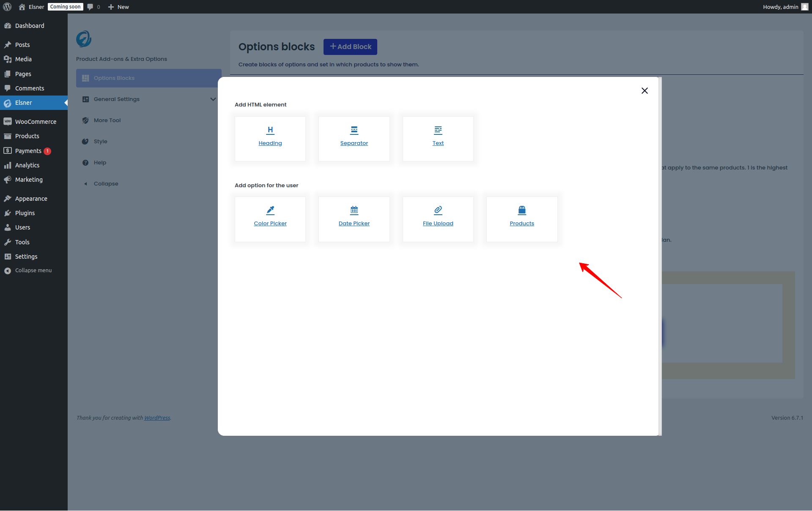This screenshot has width=812, height=511.
Task: Pick the Color Picker eyedropper icon
Action: click(x=270, y=210)
